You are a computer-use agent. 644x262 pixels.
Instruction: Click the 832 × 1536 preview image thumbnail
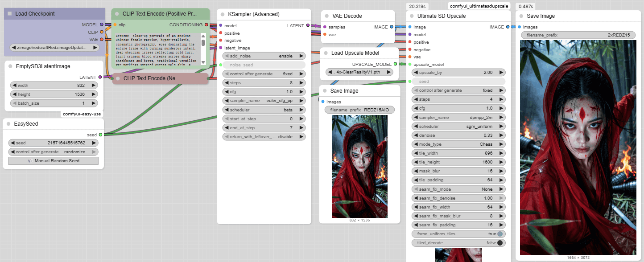[x=359, y=167]
